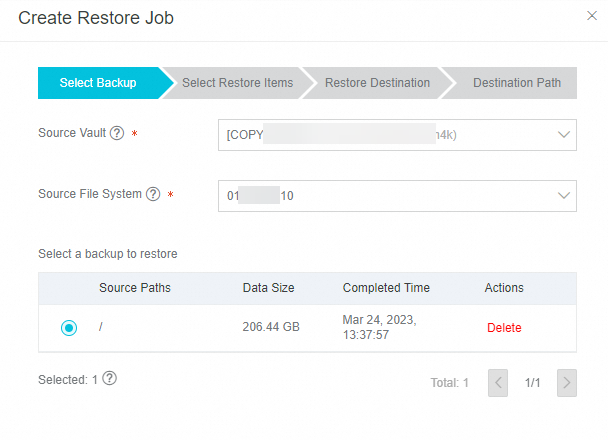Click the 206.44 GB data size cell
Viewport: 608px width, 440px height.
tap(271, 327)
